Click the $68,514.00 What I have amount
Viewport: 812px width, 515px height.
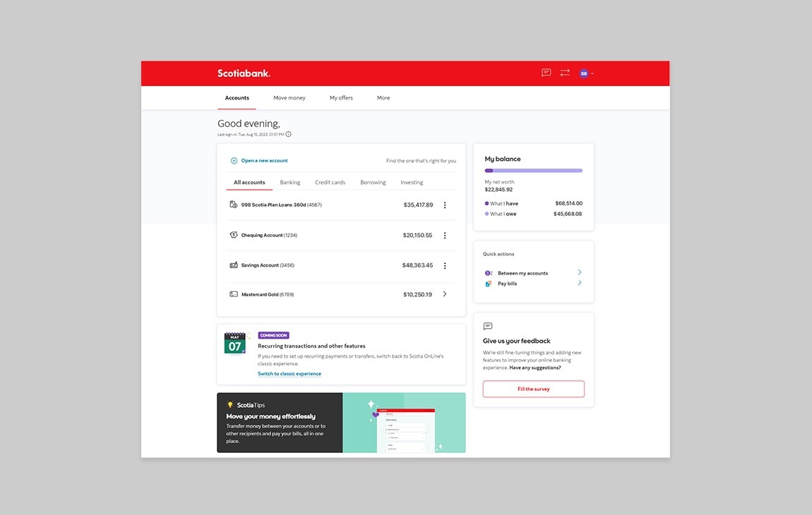tap(568, 203)
